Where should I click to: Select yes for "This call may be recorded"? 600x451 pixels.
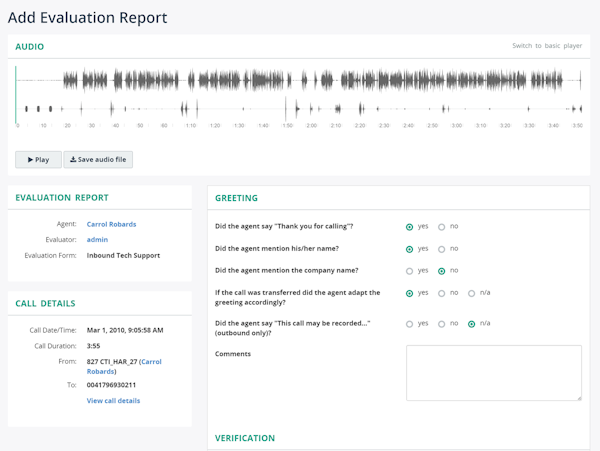(x=409, y=324)
